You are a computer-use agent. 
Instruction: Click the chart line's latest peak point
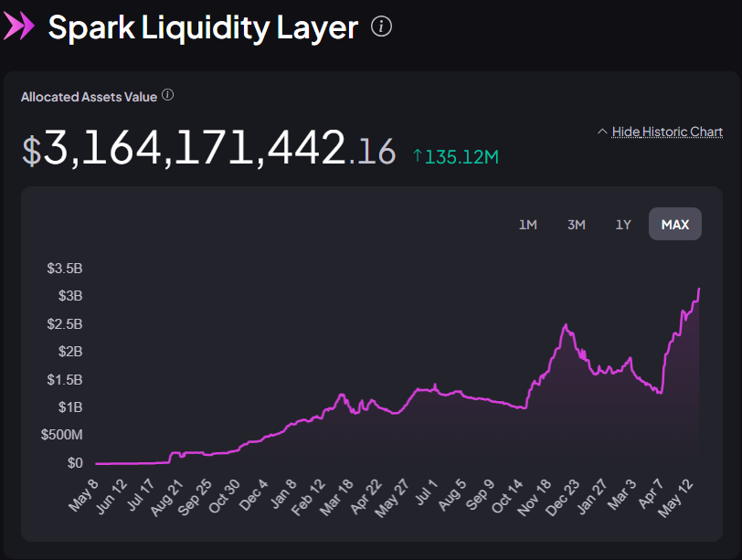[x=699, y=289]
